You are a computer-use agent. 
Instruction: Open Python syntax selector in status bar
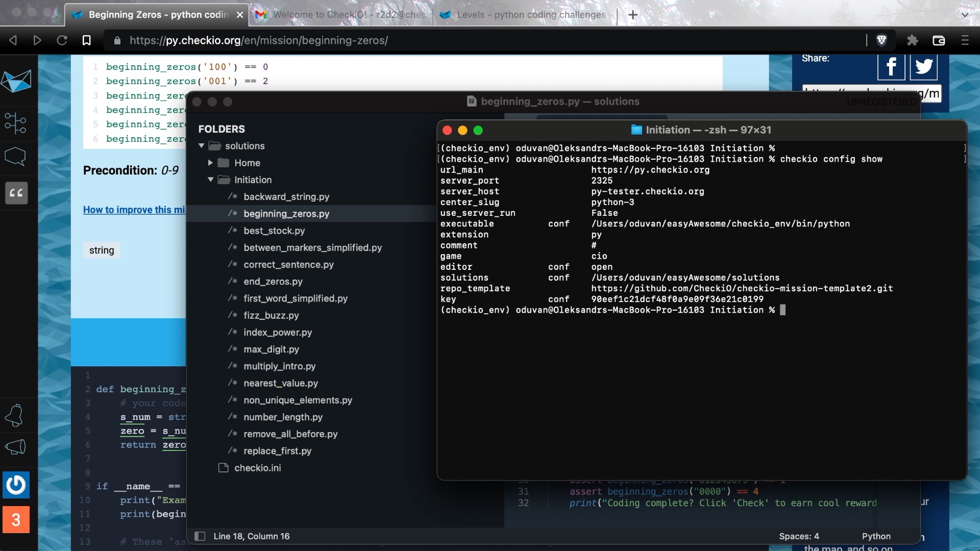(x=876, y=536)
